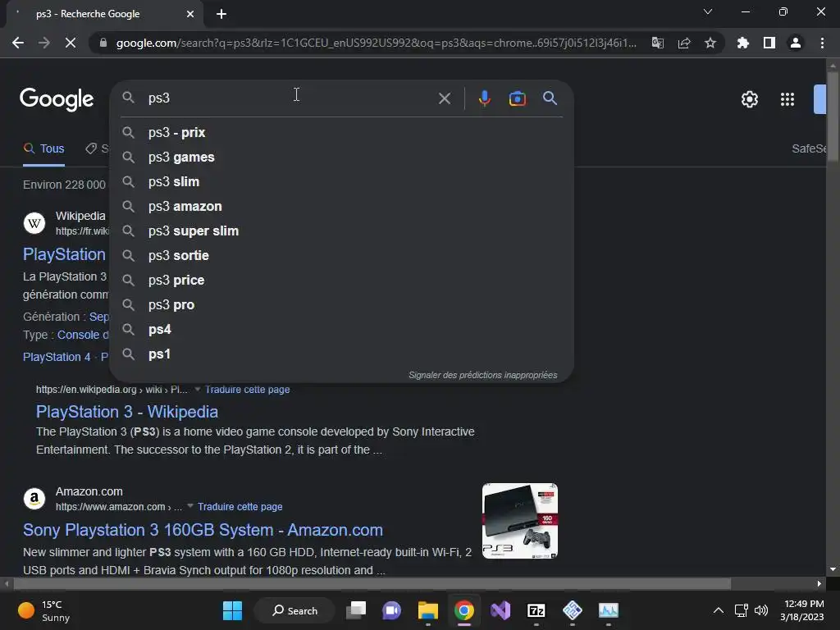This screenshot has height=630, width=840.
Task: Choose the 'ps4' suggestion
Action: (x=341, y=330)
